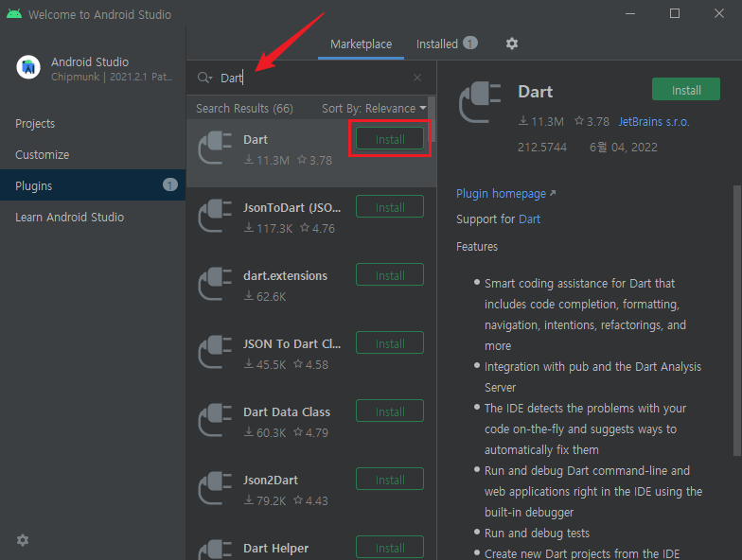Click the large Dart icon in details pane

click(481, 102)
